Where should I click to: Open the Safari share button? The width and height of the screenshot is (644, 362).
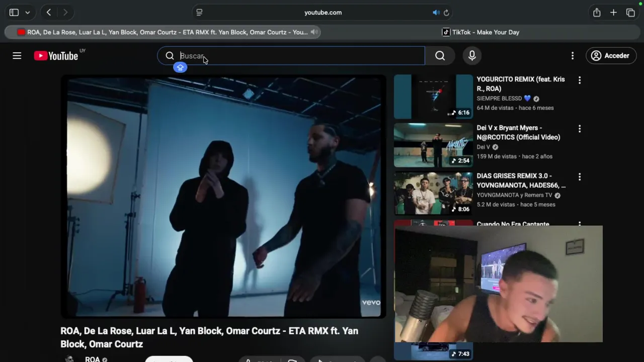597,13
